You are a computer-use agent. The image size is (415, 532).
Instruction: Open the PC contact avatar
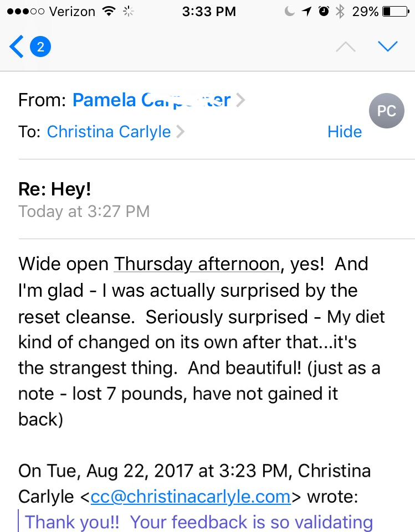point(387,111)
